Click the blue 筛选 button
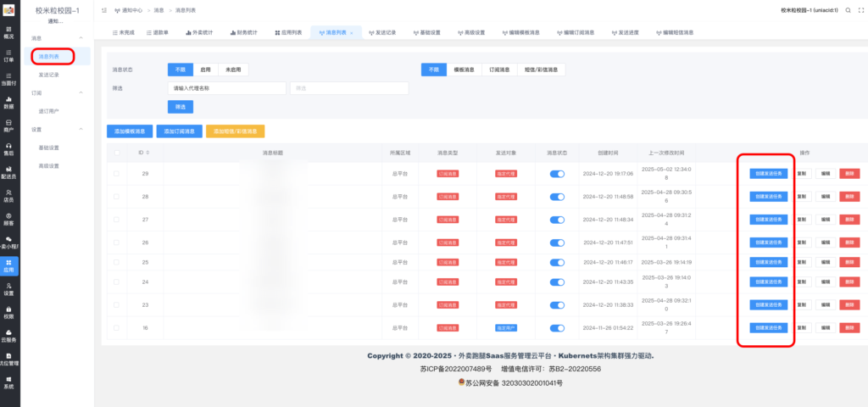This screenshot has width=868, height=407. (x=181, y=106)
